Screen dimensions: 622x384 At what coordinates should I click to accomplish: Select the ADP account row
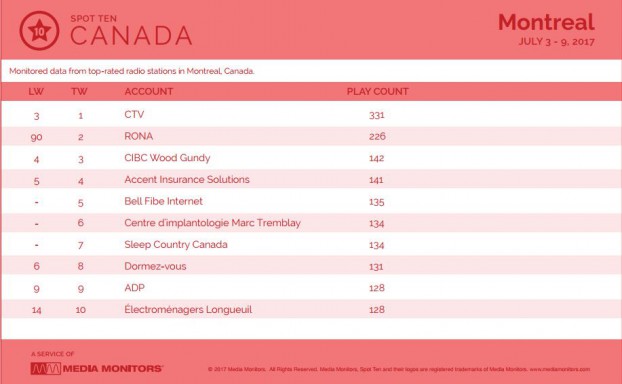311,288
